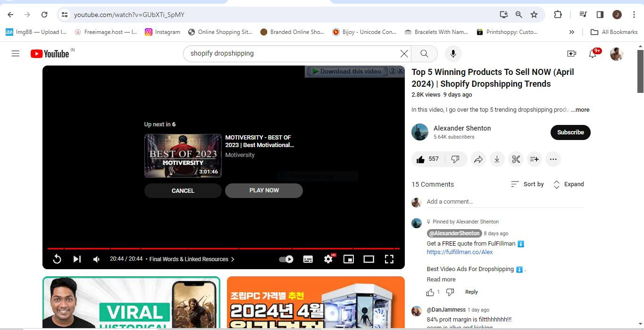Image resolution: width=644 pixels, height=330 pixels.
Task: Toggle subtitles/closed captions
Action: (x=308, y=259)
